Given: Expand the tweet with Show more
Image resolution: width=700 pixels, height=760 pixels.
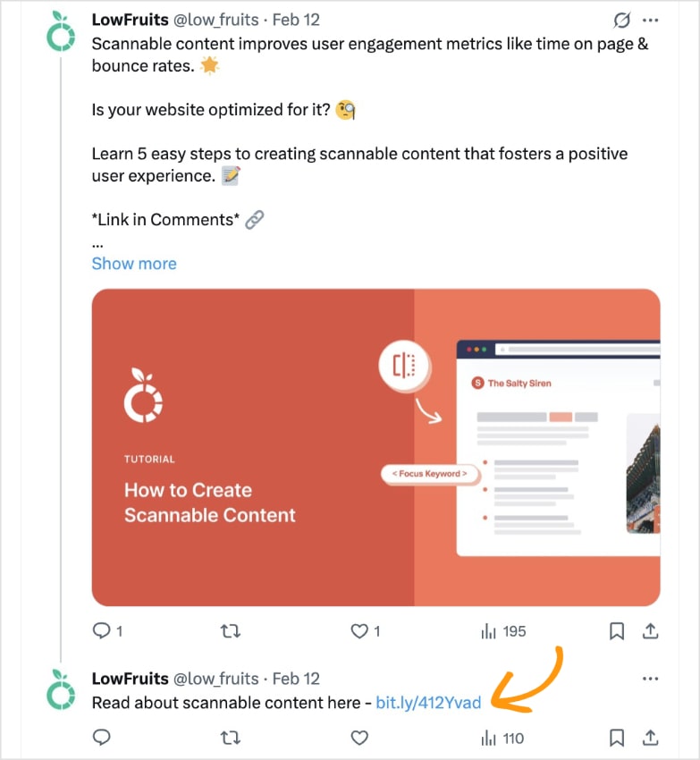Looking at the screenshot, I should (x=133, y=263).
